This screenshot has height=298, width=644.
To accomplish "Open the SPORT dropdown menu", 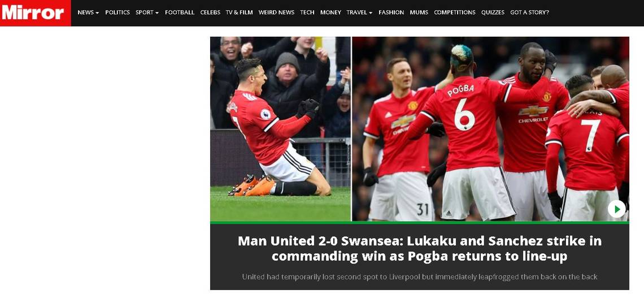I will point(147,12).
